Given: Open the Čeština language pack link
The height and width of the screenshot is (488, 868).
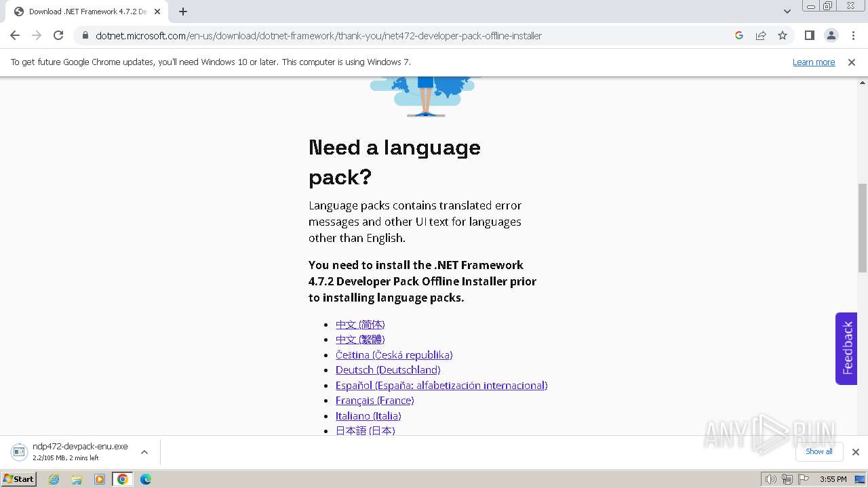Looking at the screenshot, I should (x=394, y=355).
